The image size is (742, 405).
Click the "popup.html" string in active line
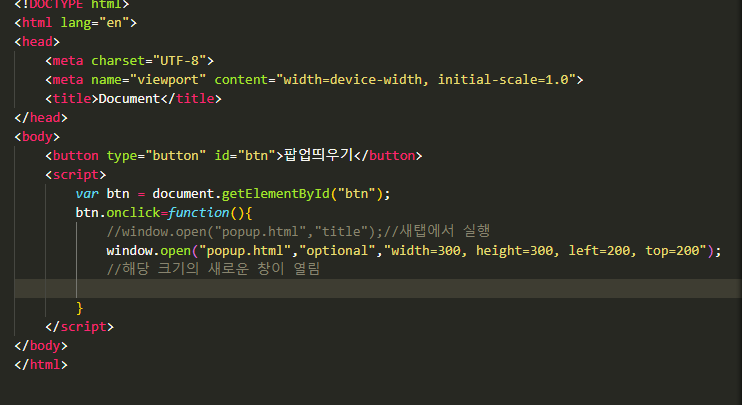245,251
